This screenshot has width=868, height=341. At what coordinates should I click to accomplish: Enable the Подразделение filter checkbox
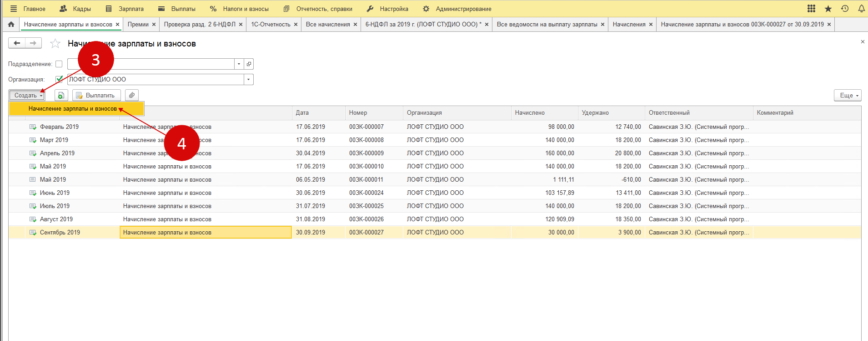(x=59, y=64)
